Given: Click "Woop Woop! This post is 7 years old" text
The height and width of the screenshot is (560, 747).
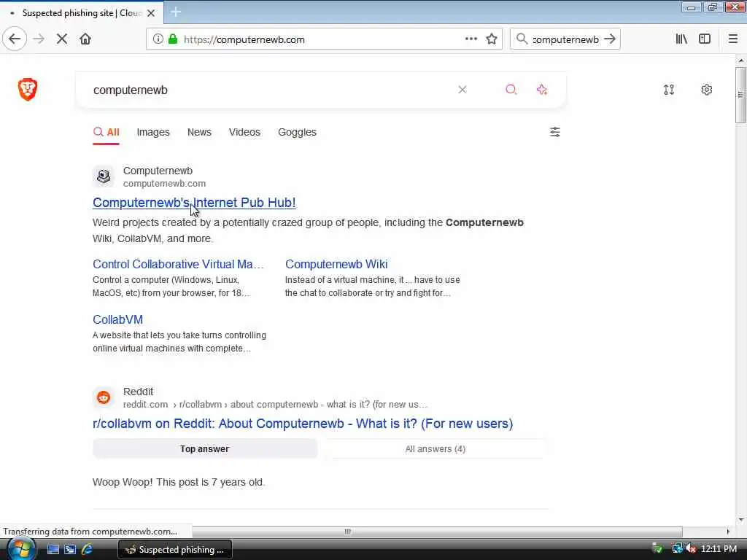Looking at the screenshot, I should 179,483.
